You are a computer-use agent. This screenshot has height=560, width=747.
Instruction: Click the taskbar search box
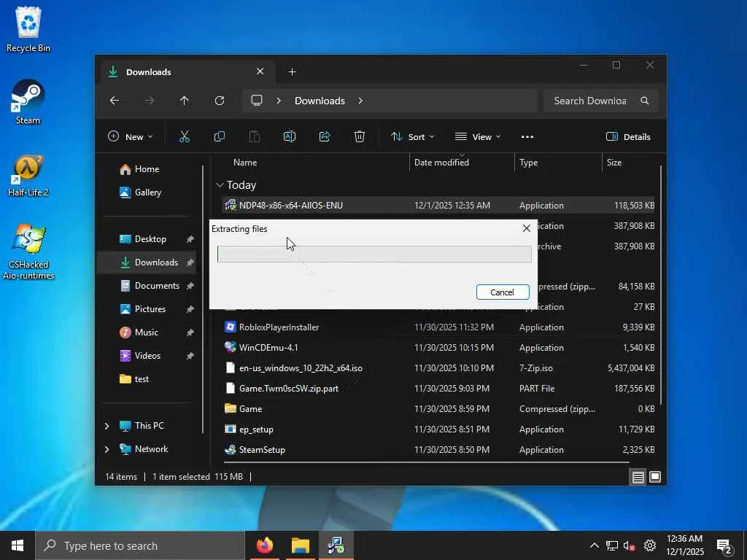click(x=140, y=545)
